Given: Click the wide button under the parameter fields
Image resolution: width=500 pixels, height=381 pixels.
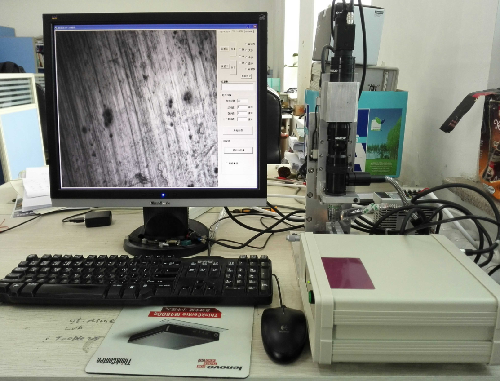Looking at the screenshot, I should [238, 130].
